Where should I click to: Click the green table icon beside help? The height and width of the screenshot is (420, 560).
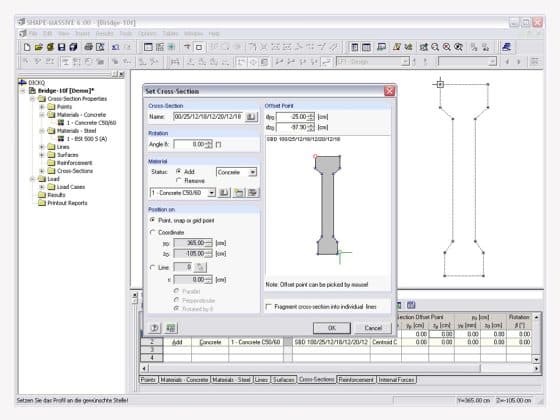tap(171, 328)
